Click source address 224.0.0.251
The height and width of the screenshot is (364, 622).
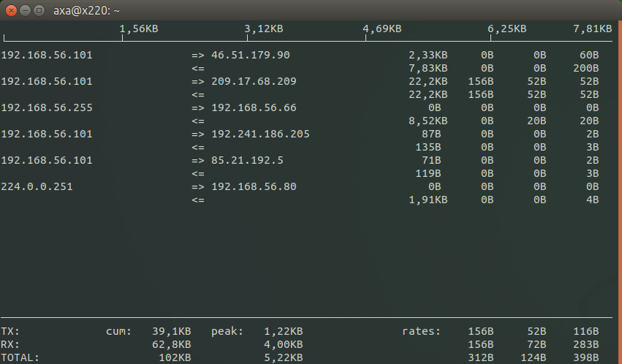37,187
